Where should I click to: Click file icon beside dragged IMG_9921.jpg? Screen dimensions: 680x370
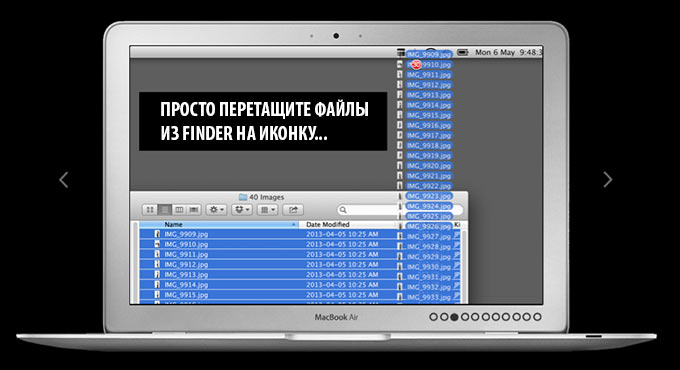tap(400, 176)
